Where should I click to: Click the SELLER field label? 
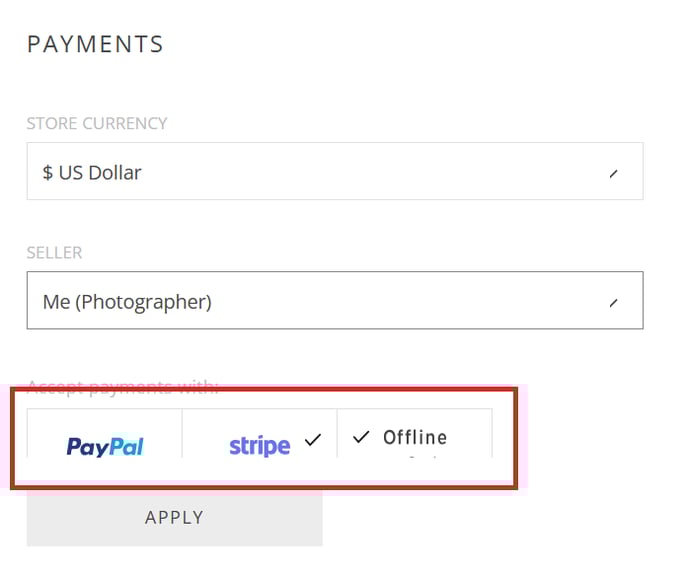[54, 252]
